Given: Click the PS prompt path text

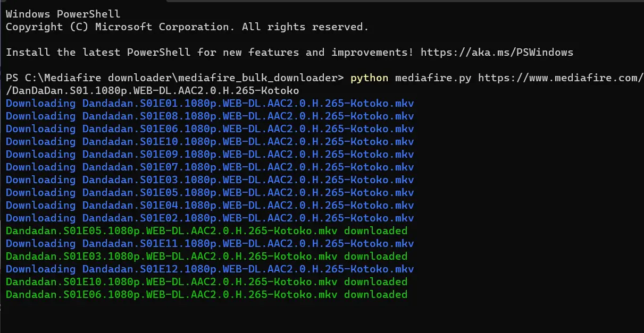Looking at the screenshot, I should pyautogui.click(x=175, y=78).
